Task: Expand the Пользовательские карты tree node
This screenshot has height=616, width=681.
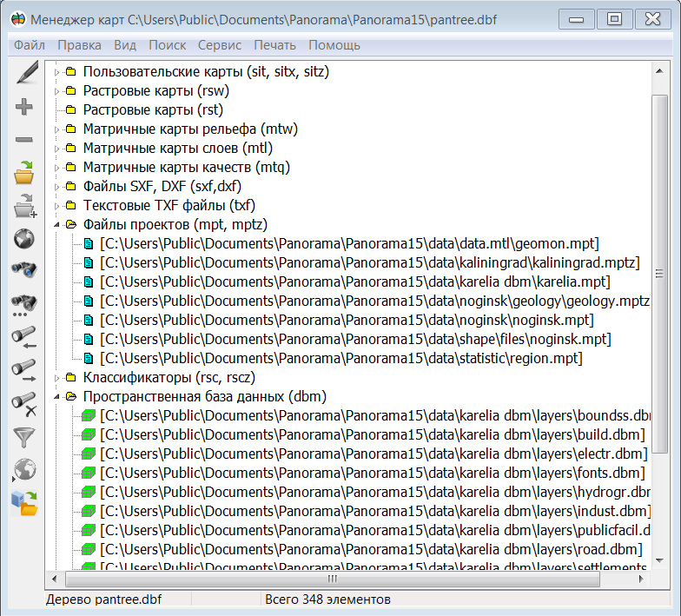Action: (x=56, y=71)
